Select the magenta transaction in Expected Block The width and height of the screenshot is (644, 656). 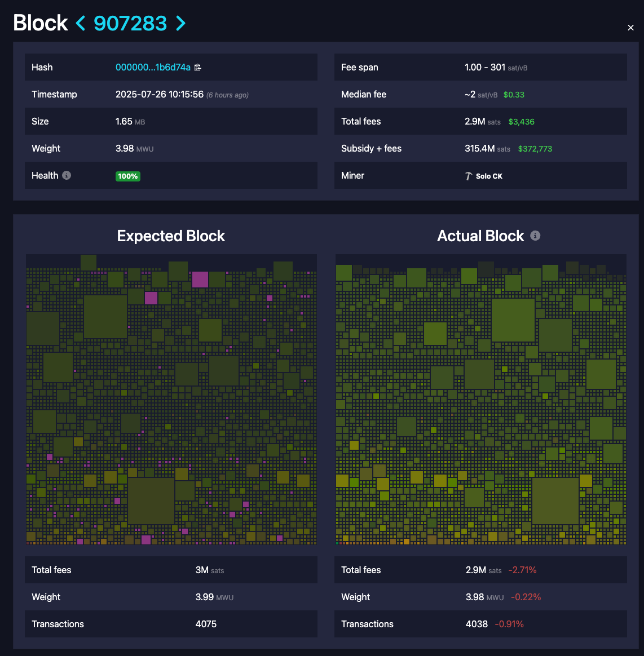click(x=200, y=279)
